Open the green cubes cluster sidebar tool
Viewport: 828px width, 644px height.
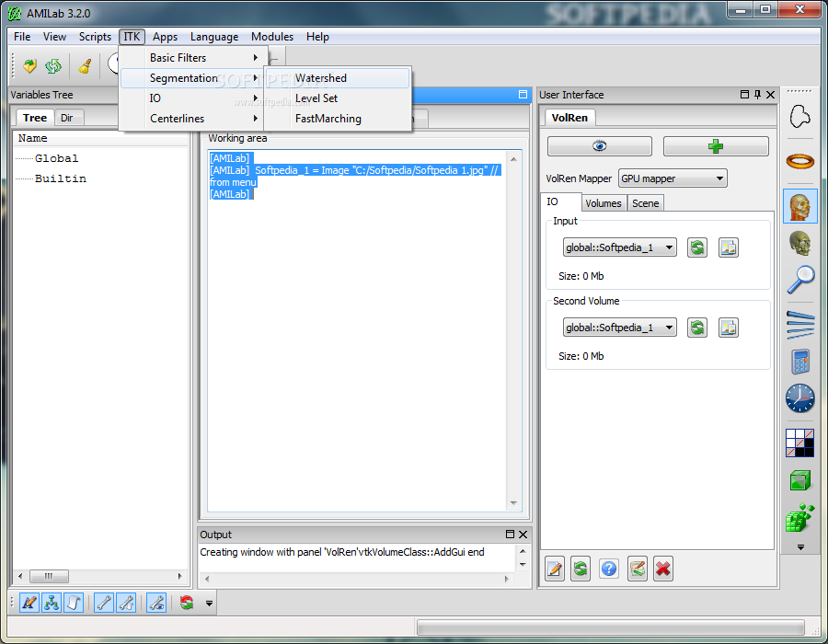click(x=800, y=517)
